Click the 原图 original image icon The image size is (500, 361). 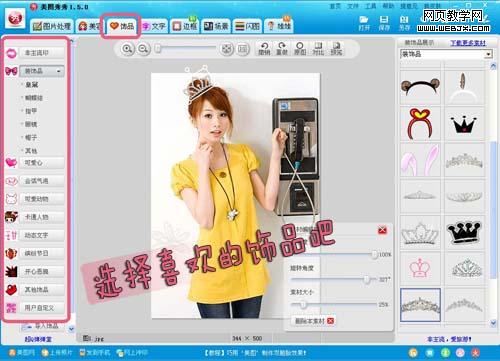(300, 49)
